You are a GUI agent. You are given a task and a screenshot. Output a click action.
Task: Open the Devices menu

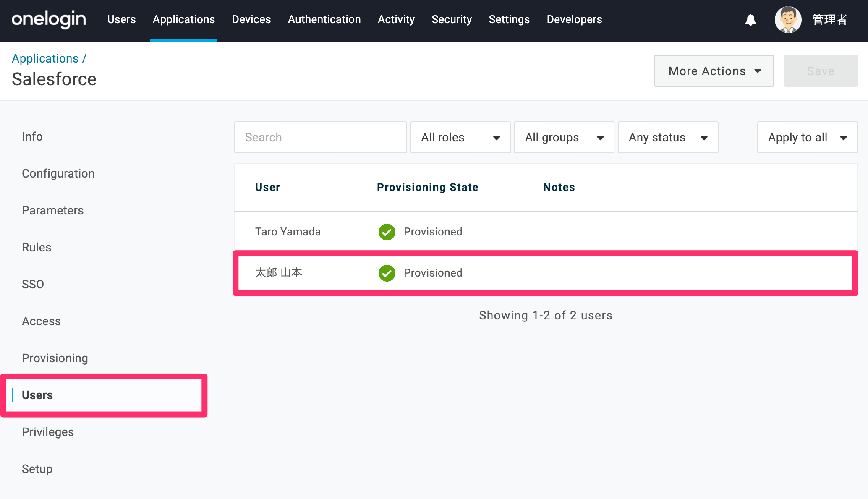251,19
